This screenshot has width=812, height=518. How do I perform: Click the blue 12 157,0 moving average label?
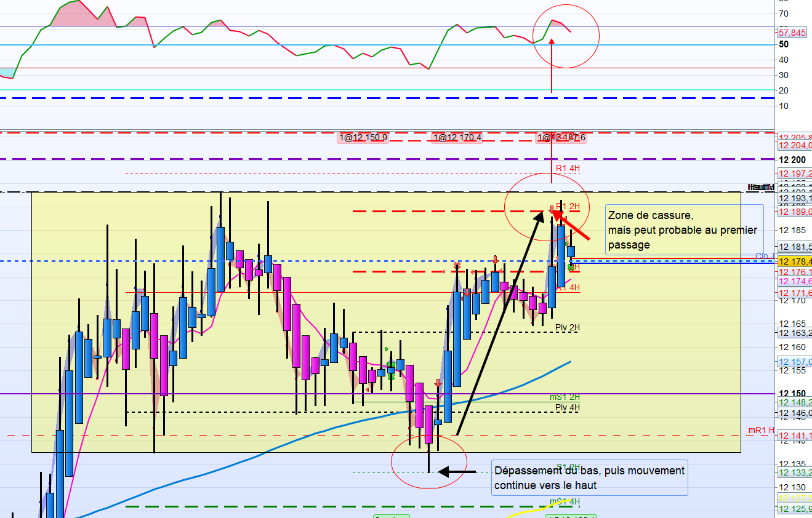pos(795,362)
